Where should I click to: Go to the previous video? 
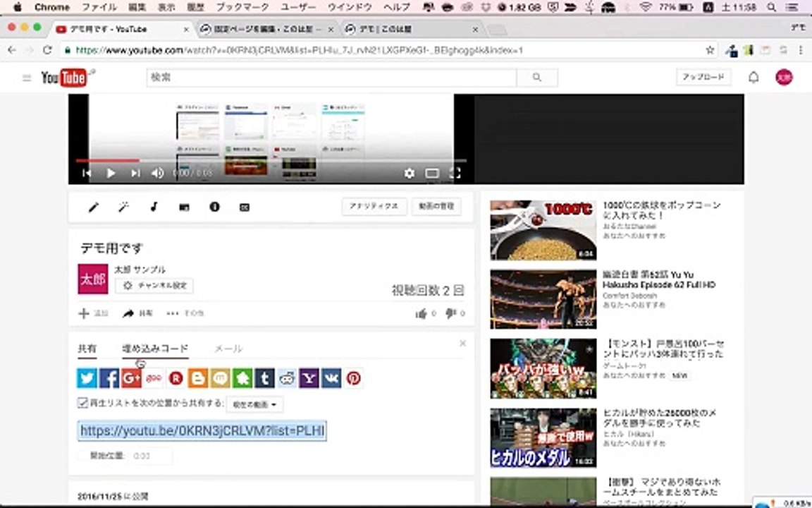click(x=87, y=173)
